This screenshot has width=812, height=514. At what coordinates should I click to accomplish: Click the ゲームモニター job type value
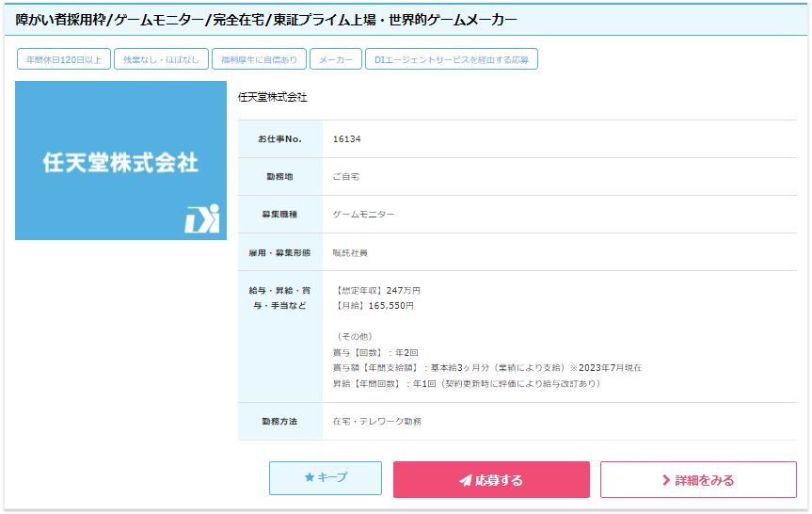pos(363,214)
